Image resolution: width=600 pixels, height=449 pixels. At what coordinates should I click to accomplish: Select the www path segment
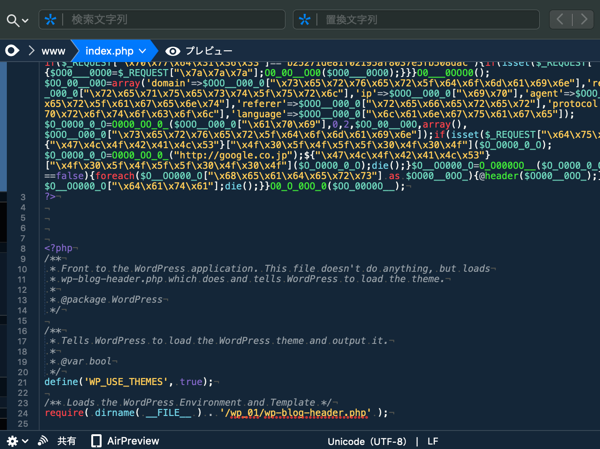pos(53,51)
